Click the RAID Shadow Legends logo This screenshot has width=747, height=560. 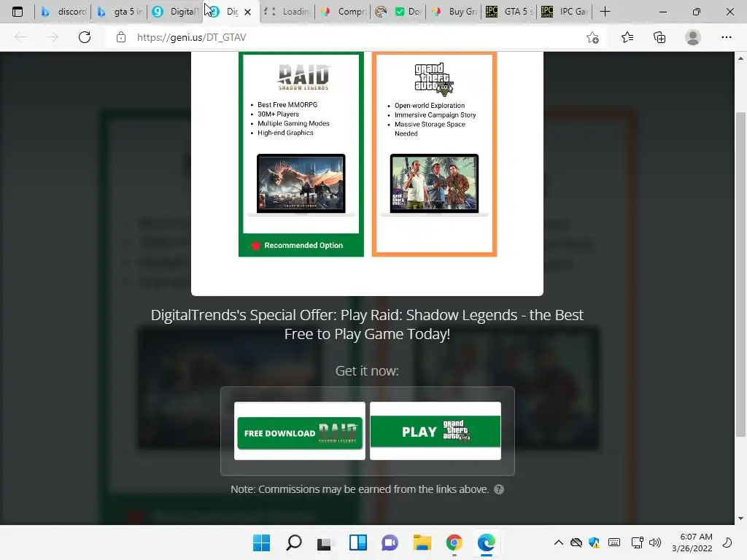pos(303,77)
